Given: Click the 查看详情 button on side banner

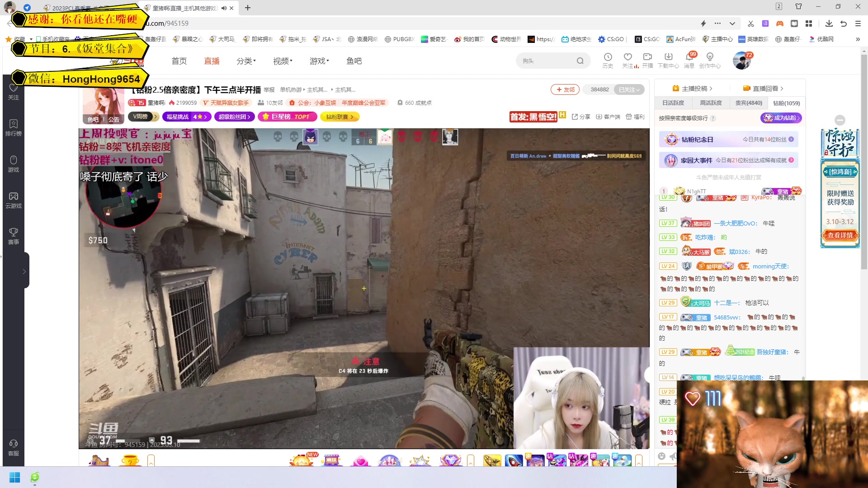Looking at the screenshot, I should point(840,235).
